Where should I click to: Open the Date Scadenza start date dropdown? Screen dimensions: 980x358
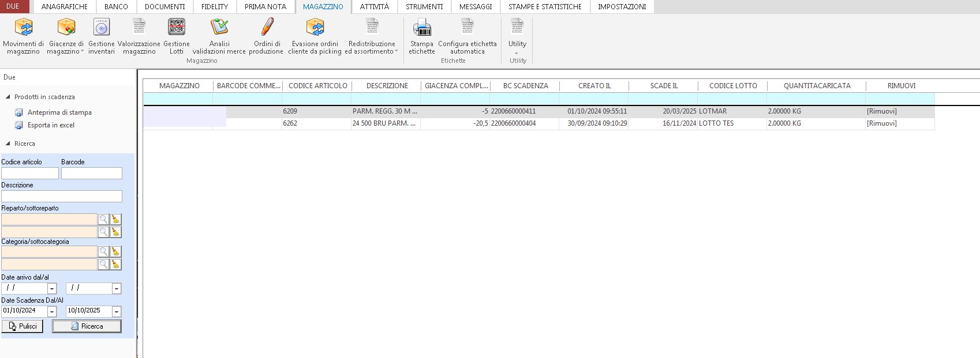coord(52,311)
